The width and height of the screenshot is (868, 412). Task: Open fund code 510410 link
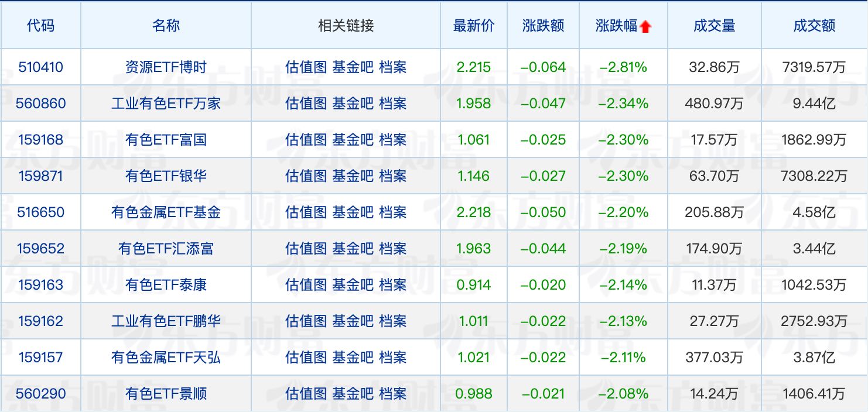pos(40,67)
